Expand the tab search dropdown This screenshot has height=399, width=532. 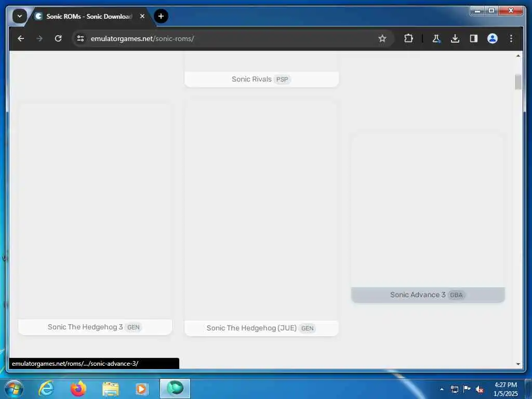pyautogui.click(x=20, y=16)
